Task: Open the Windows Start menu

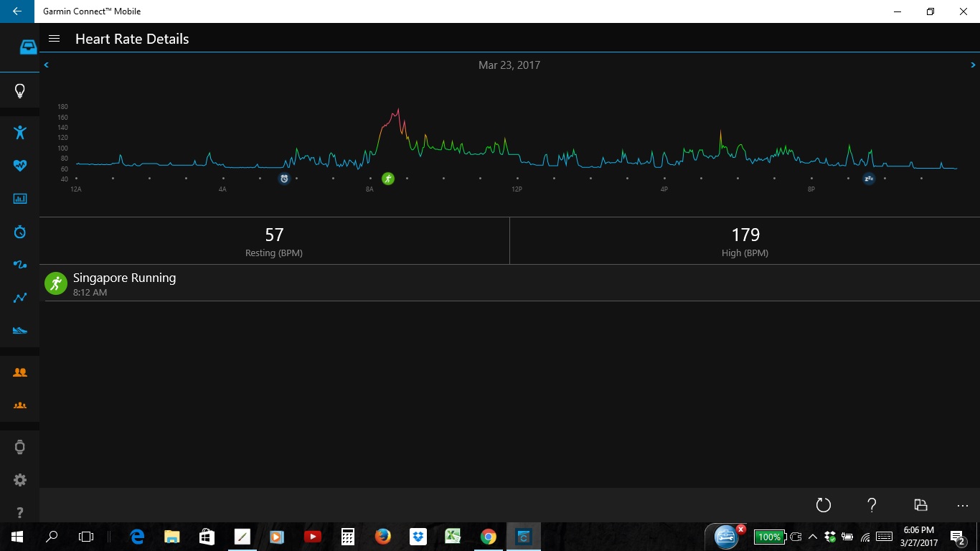Action: [17, 537]
